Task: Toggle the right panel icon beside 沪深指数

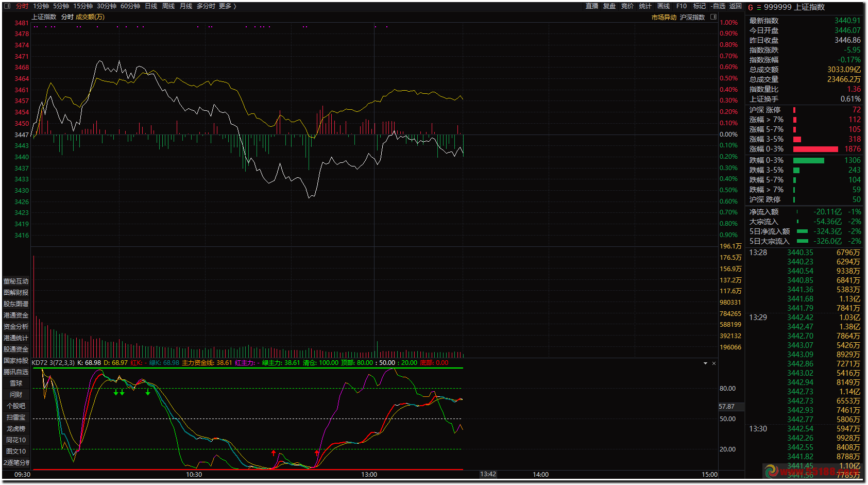Action: pyautogui.click(x=713, y=17)
